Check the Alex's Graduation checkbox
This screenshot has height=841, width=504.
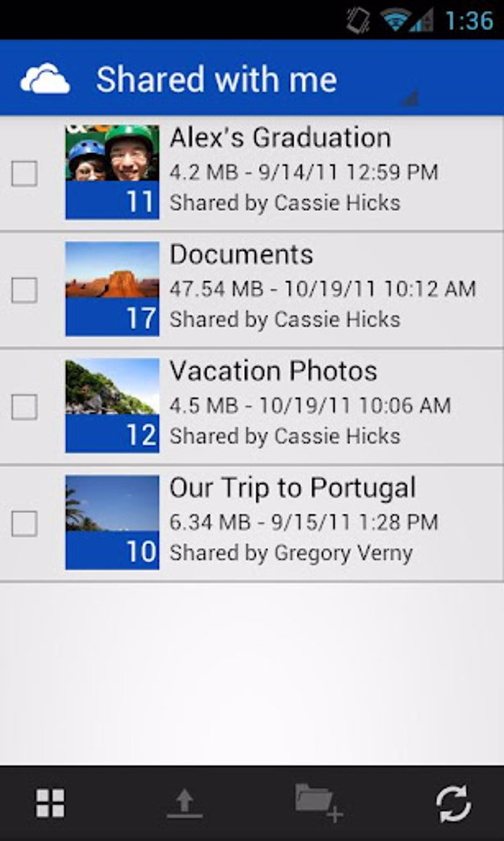tap(25, 173)
